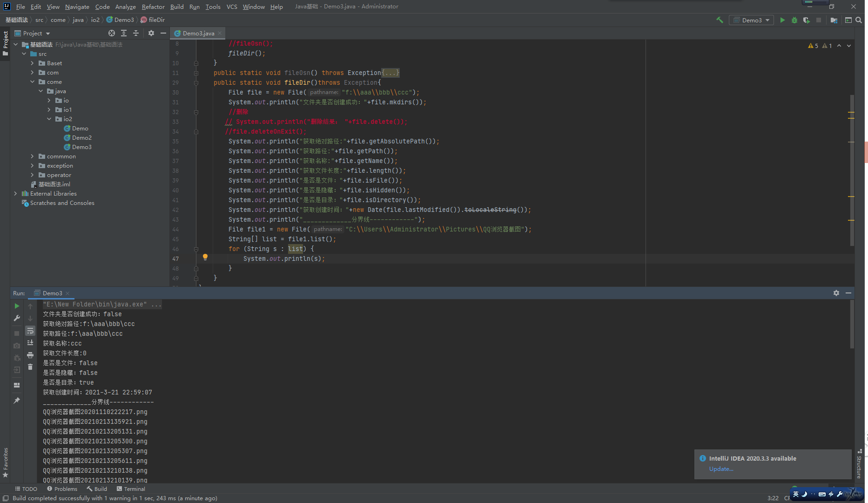
Task: Click the IME language indicator in system tray
Action: point(796,494)
